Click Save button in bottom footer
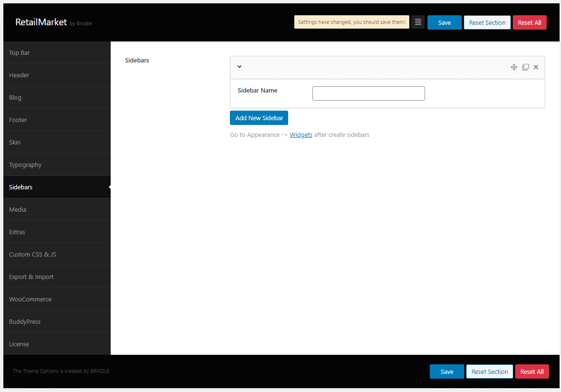This screenshot has width=561, height=392. 447,371
